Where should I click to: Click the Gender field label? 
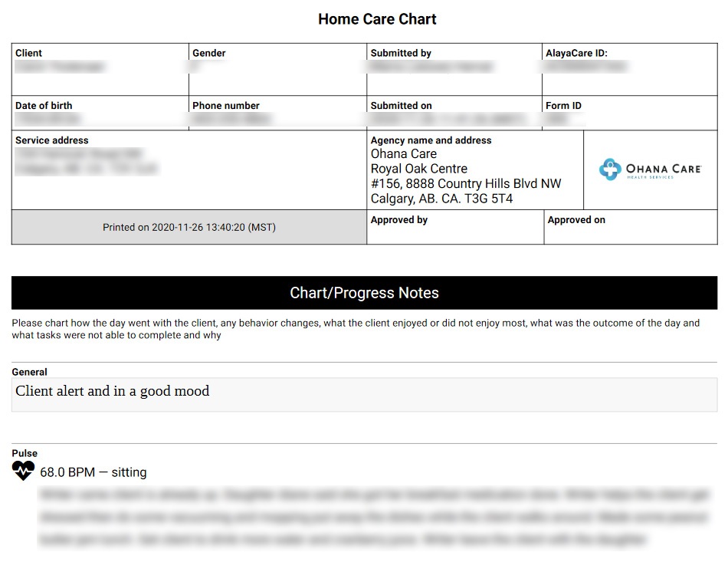209,53
